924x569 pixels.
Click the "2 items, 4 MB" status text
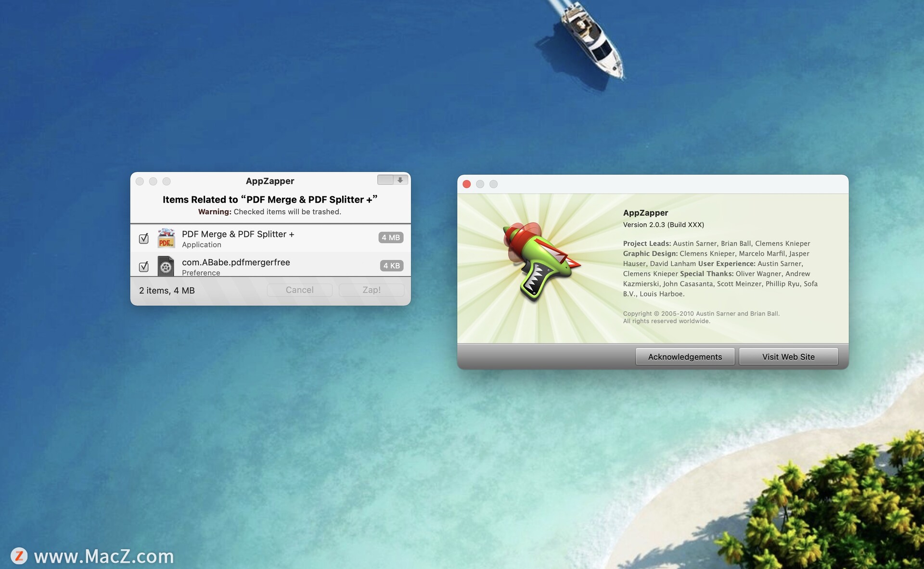[167, 290]
